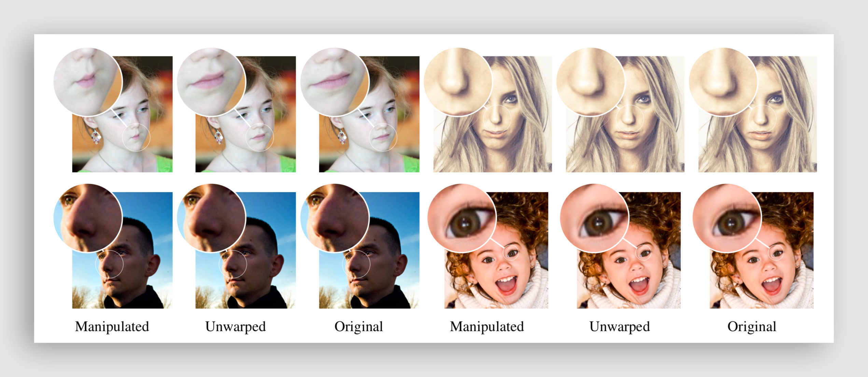Click the Original caption under the man's photos

pyautogui.click(x=359, y=326)
